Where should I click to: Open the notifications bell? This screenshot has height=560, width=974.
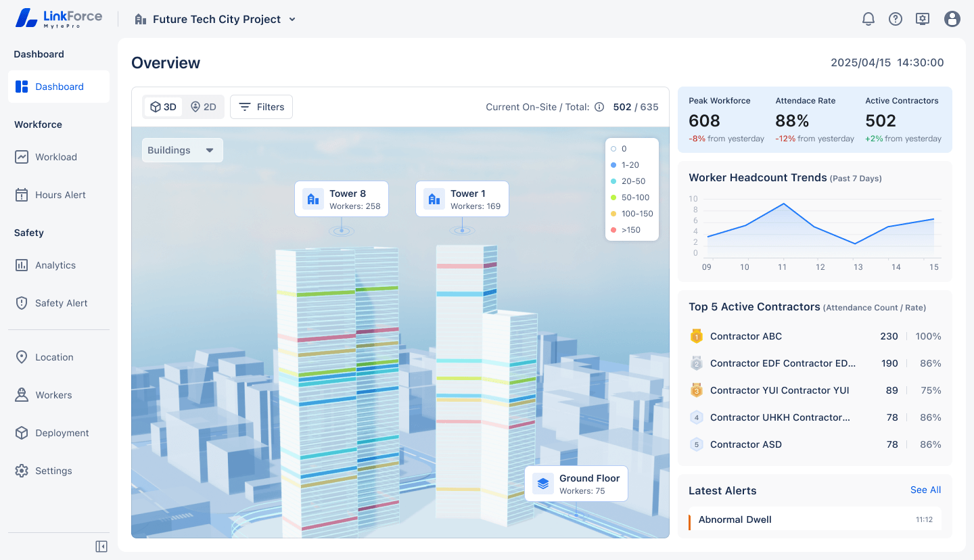(868, 19)
